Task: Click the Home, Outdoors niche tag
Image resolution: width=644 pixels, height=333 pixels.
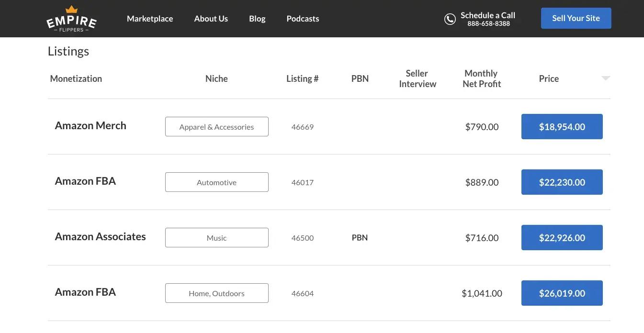Action: tap(216, 293)
